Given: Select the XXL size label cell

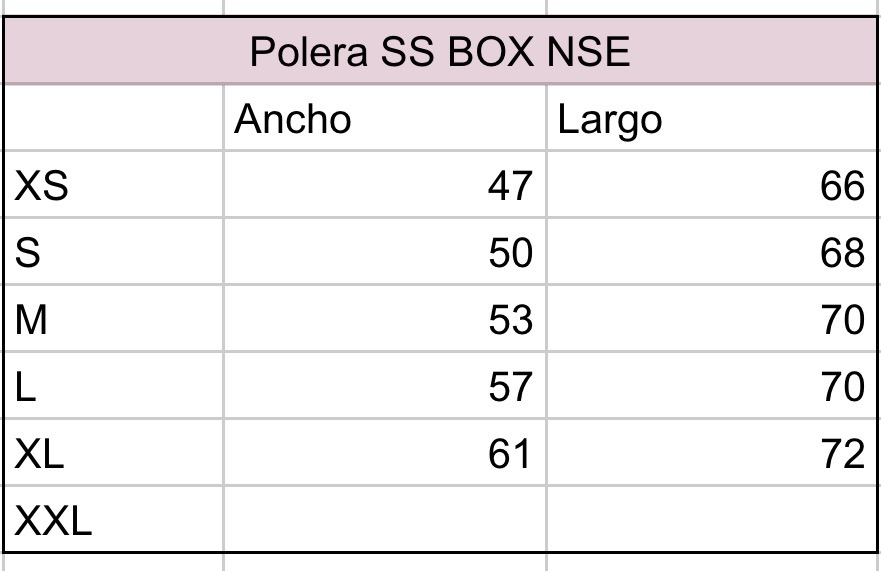Looking at the screenshot, I should (114, 520).
